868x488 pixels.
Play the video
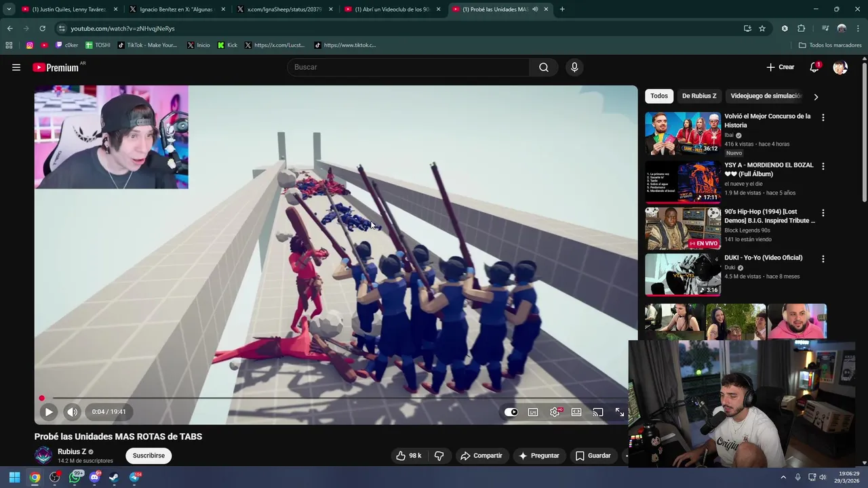pos(49,411)
